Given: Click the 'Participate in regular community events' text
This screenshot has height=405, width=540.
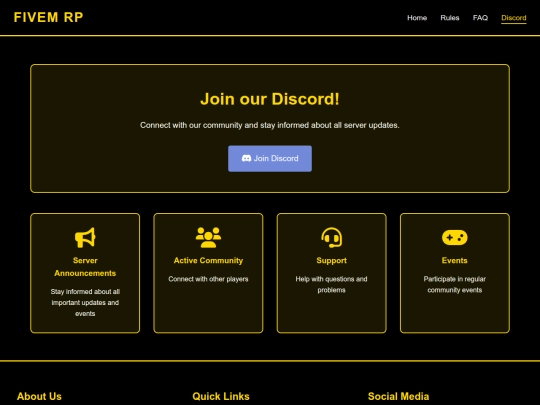Looking at the screenshot, I should point(455,284).
